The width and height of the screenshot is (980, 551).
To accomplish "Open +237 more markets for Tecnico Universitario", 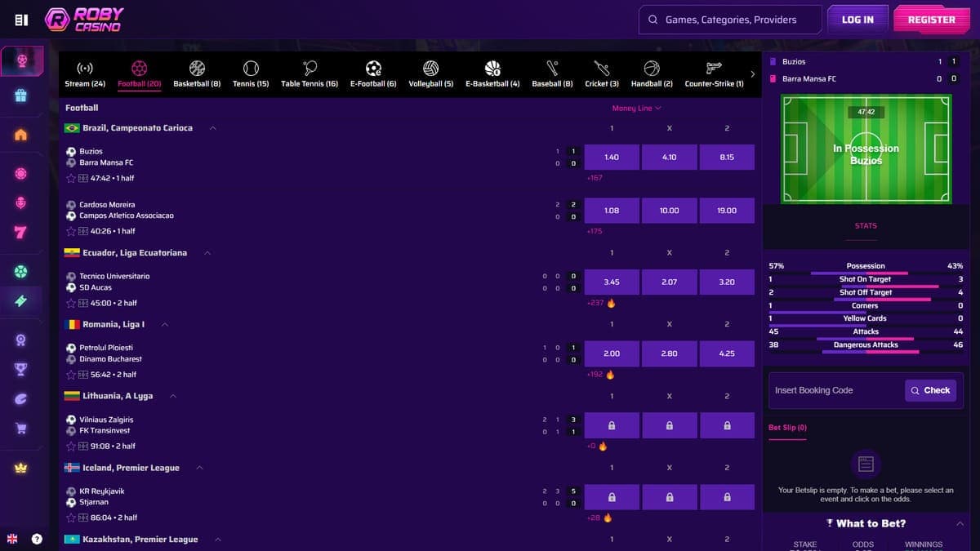I will (595, 303).
